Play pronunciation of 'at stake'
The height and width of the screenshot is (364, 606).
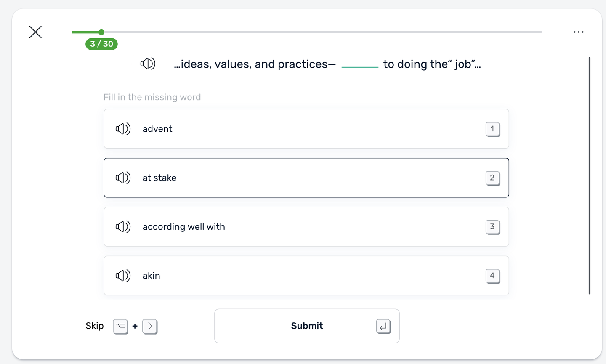pos(123,178)
